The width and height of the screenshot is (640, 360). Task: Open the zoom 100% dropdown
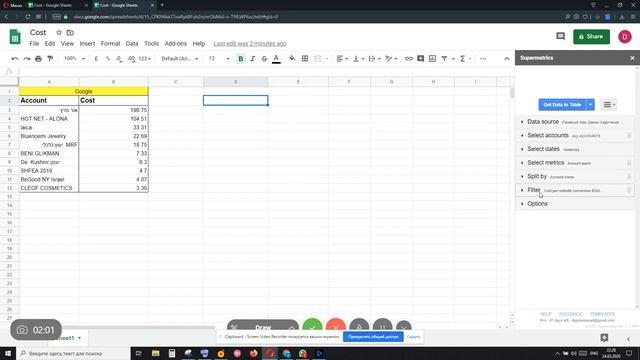(74, 59)
